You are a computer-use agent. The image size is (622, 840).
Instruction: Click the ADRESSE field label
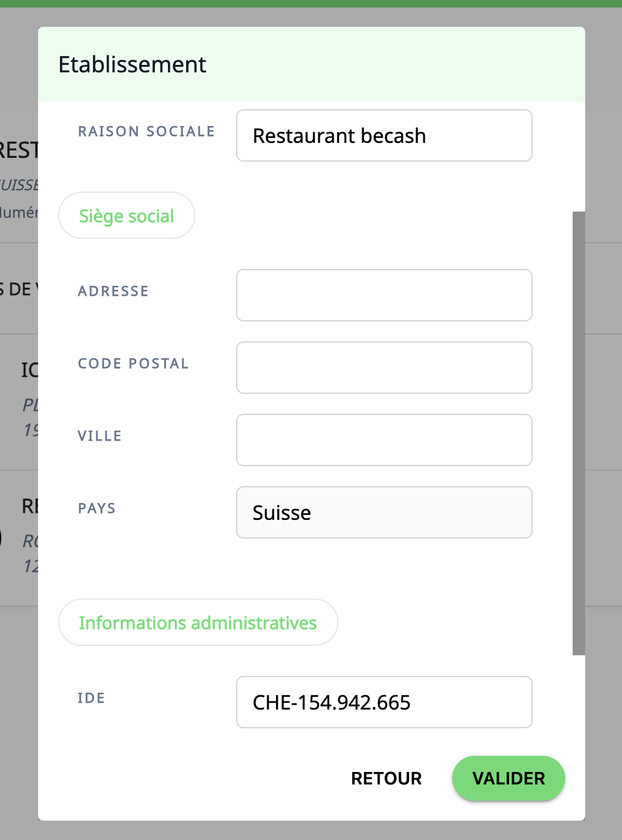point(113,291)
